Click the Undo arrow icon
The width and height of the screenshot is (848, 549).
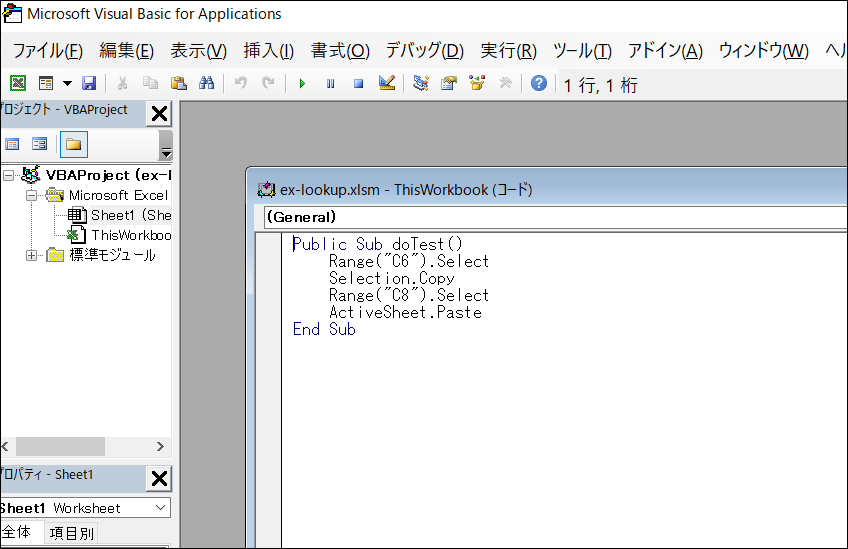click(241, 83)
